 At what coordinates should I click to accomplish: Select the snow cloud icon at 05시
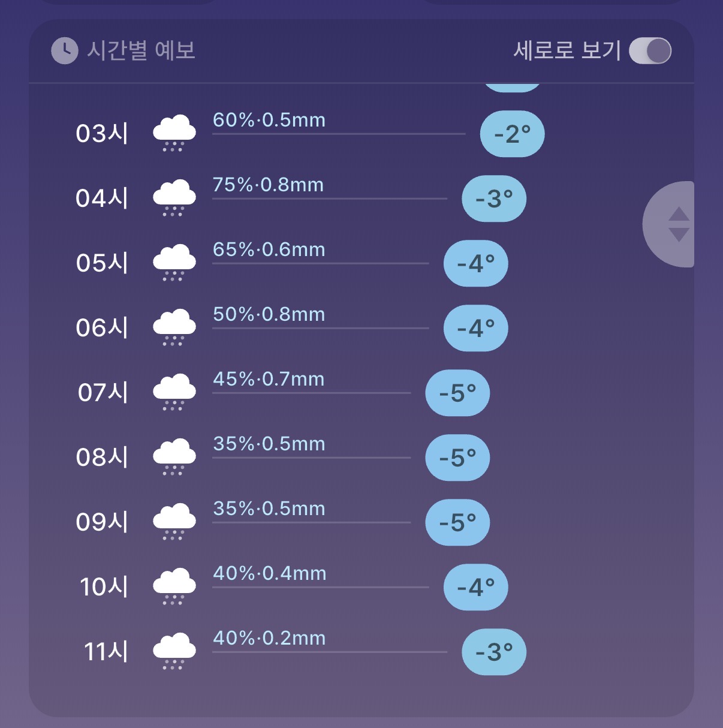click(174, 263)
